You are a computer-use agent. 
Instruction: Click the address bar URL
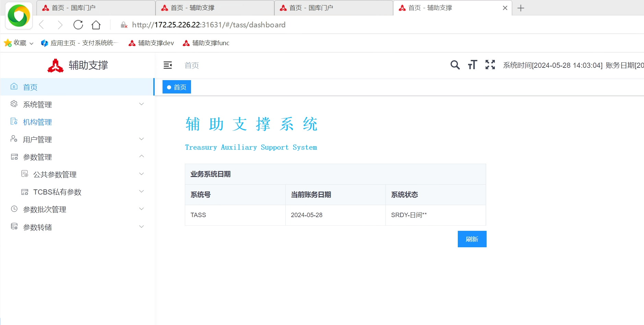coord(209,25)
